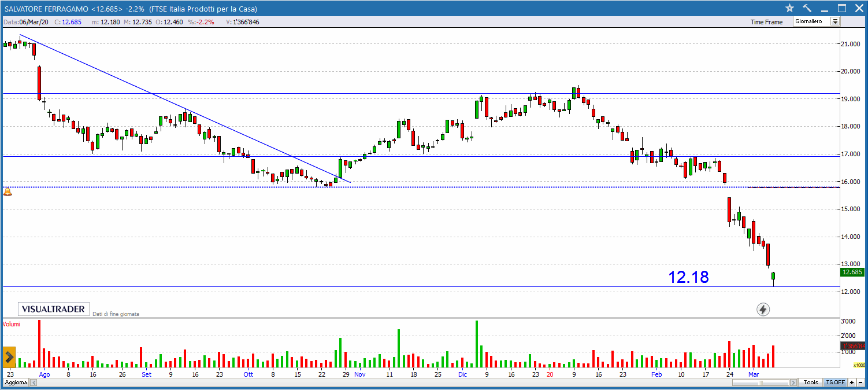The height and width of the screenshot is (390, 868).
Task: Click the 21.000 price axis label
Action: [852, 44]
